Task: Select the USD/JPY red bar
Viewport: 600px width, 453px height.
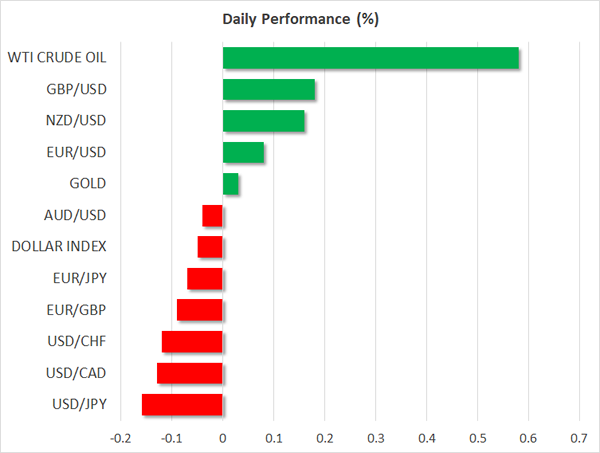Action: tap(182, 405)
